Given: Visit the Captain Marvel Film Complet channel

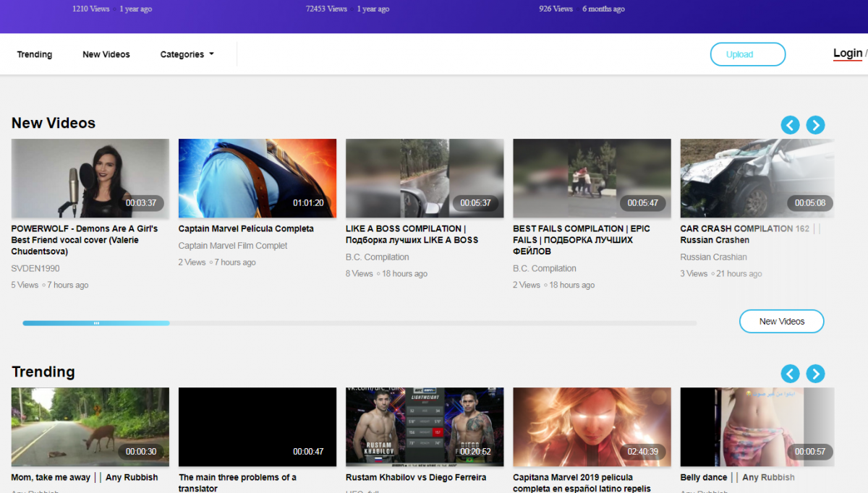Looking at the screenshot, I should (233, 246).
